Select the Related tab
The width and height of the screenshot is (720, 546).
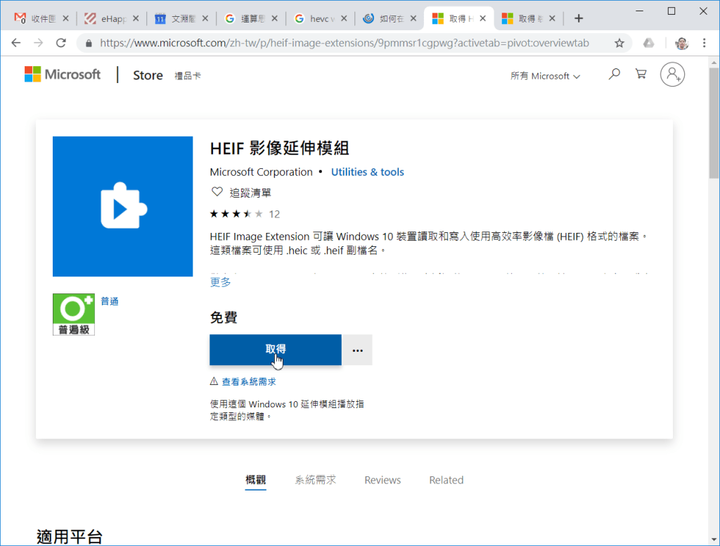click(x=446, y=480)
